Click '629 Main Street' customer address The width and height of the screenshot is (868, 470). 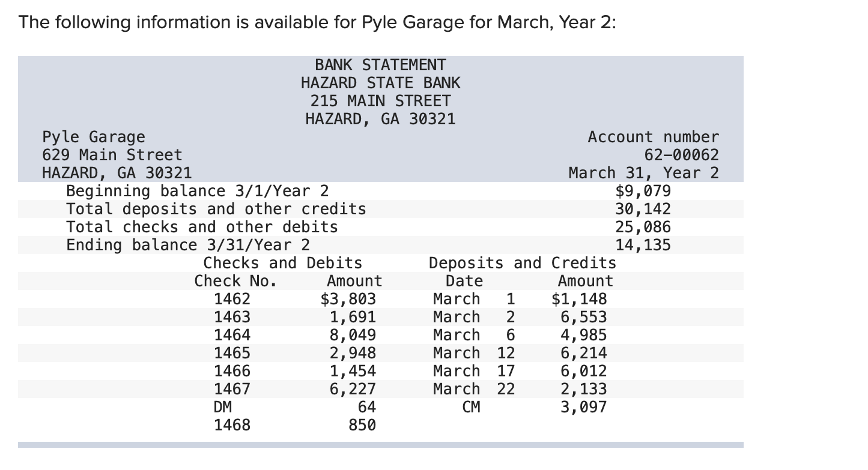coord(112,155)
